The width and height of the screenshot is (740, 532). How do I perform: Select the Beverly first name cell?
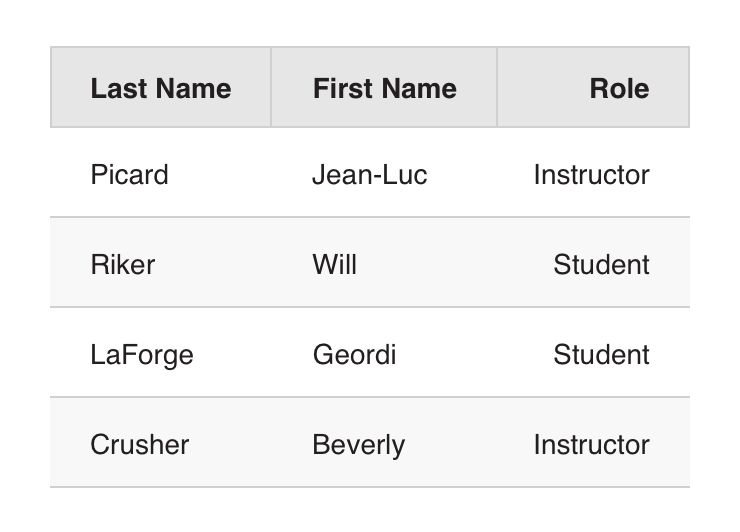tap(359, 444)
